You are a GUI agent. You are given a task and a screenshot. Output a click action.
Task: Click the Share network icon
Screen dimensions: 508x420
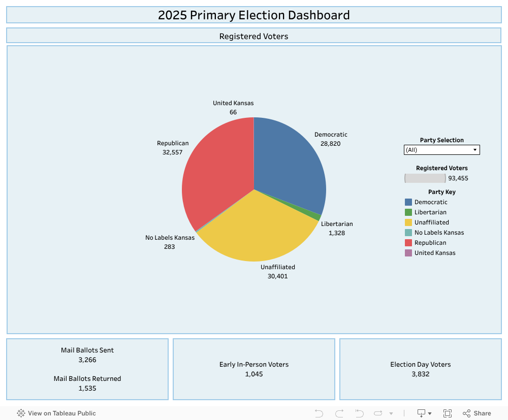tap(466, 413)
